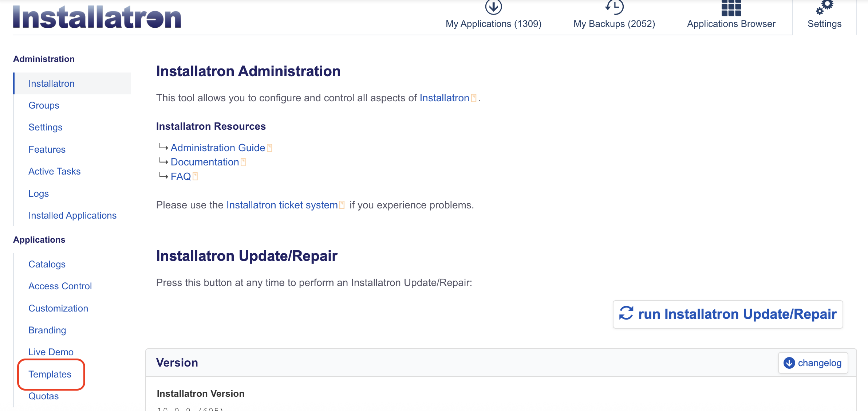Click external link icon beside Documentation
Viewport: 868px width, 411px height.
coord(243,162)
